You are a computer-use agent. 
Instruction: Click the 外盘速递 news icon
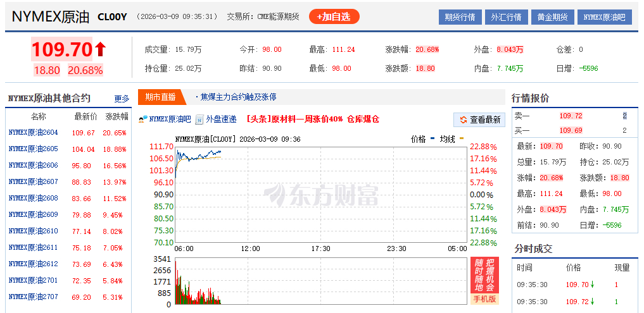[199, 120]
